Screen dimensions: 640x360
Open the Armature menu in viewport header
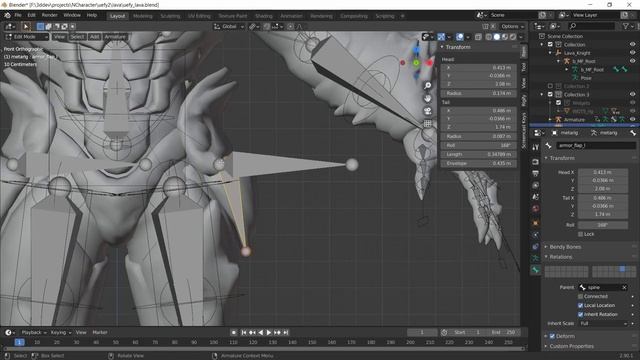point(115,37)
